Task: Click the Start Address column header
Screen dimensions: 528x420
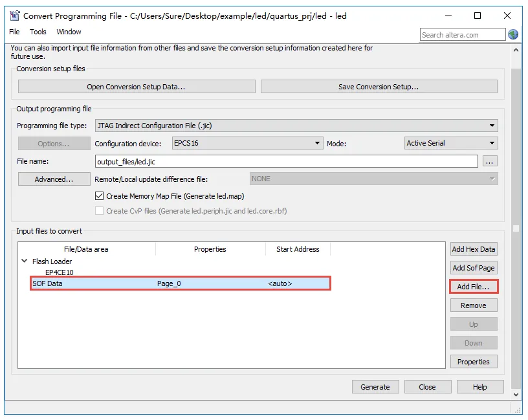Action: click(x=298, y=249)
